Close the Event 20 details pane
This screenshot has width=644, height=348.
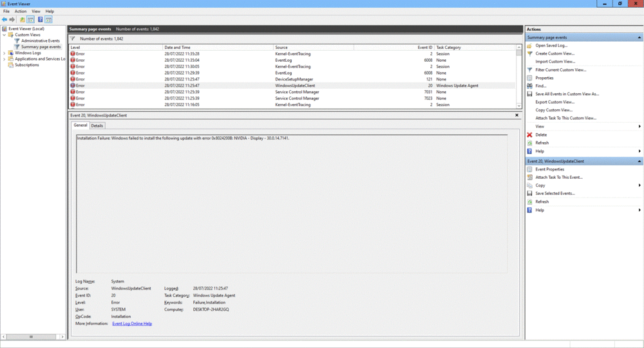(x=516, y=115)
